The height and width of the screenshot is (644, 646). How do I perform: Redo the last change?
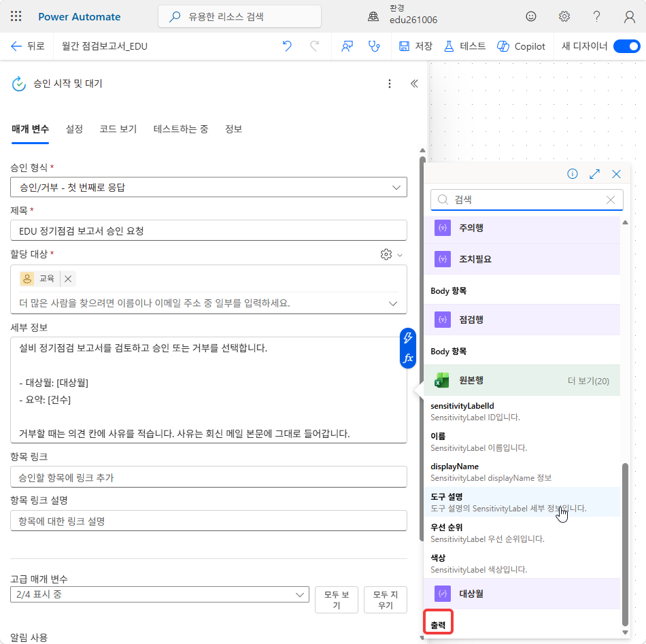tap(315, 46)
